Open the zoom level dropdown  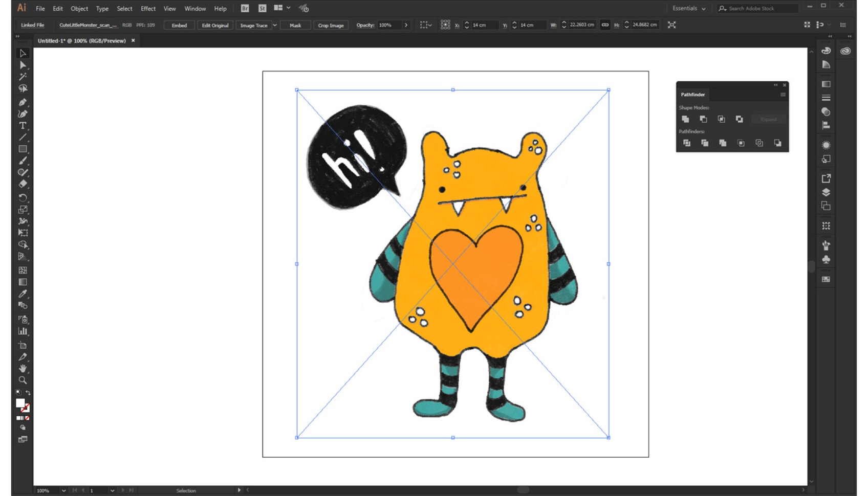63,490
